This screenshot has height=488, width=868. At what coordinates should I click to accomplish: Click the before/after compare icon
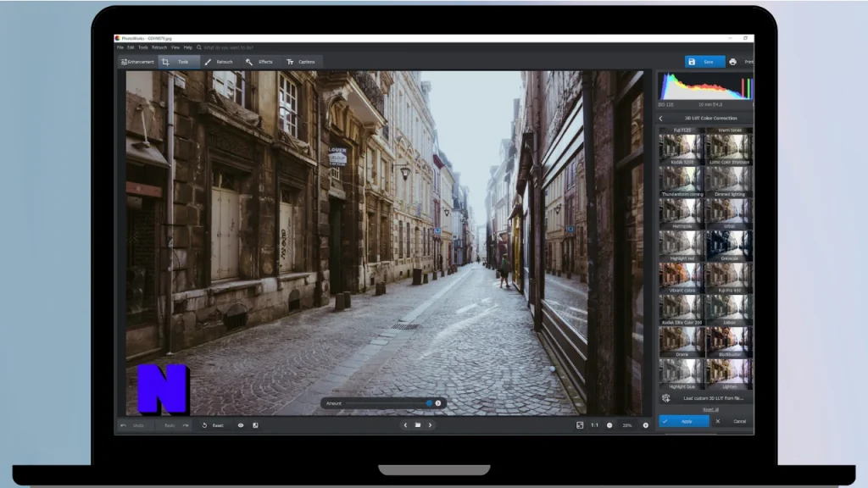255,425
